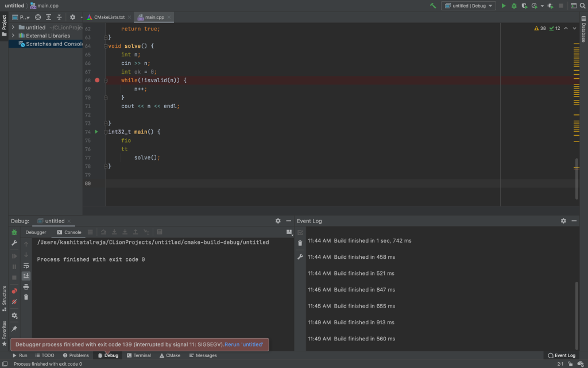This screenshot has height=368, width=588.
Task: Click Rerun 'untitled' link in notification
Action: pyautogui.click(x=243, y=344)
